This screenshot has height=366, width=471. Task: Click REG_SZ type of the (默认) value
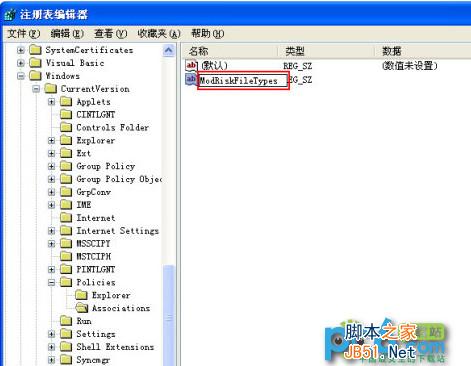click(x=298, y=66)
